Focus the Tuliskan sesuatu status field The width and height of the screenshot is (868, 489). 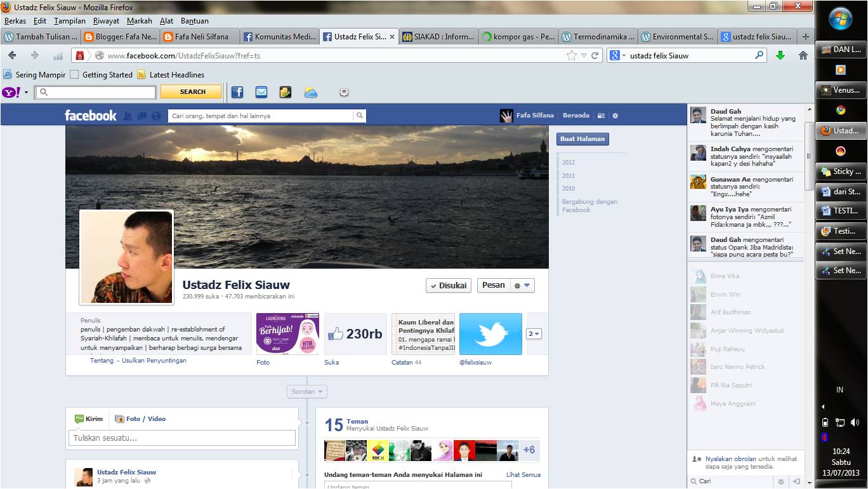coord(182,438)
